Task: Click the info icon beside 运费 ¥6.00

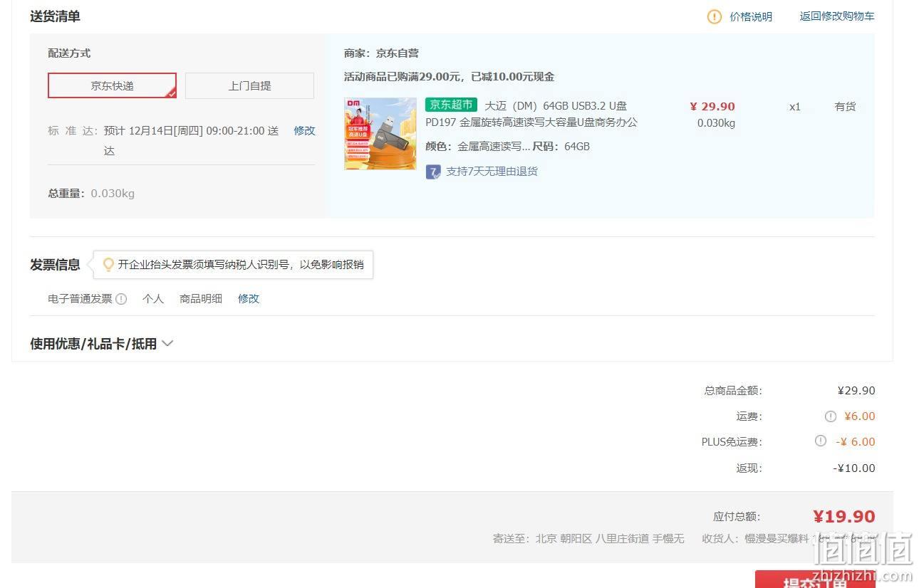Action: (830, 416)
